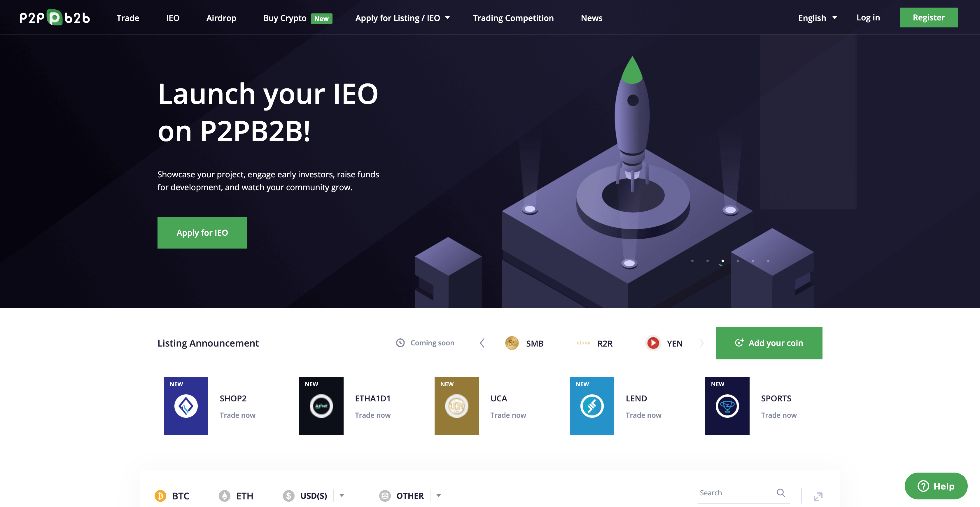The image size is (980, 507).
Task: Select the ETH trading tab
Action: click(245, 494)
